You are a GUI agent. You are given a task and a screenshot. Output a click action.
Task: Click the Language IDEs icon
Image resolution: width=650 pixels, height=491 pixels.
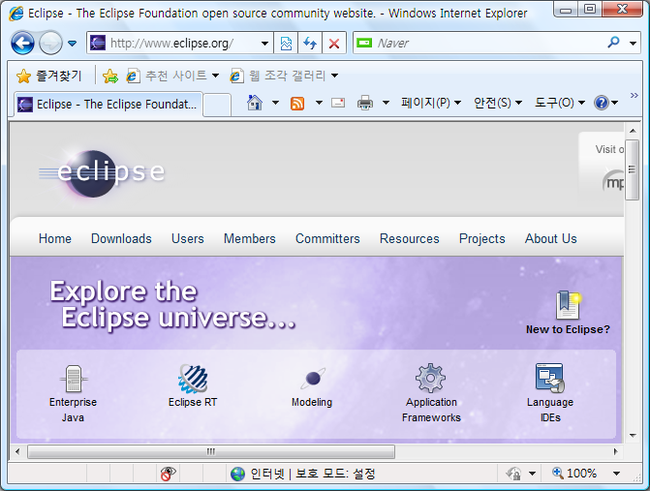tap(550, 377)
